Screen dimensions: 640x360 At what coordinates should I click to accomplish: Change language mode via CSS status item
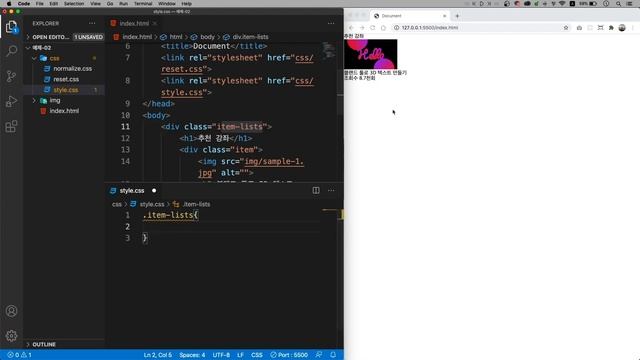coord(257,355)
